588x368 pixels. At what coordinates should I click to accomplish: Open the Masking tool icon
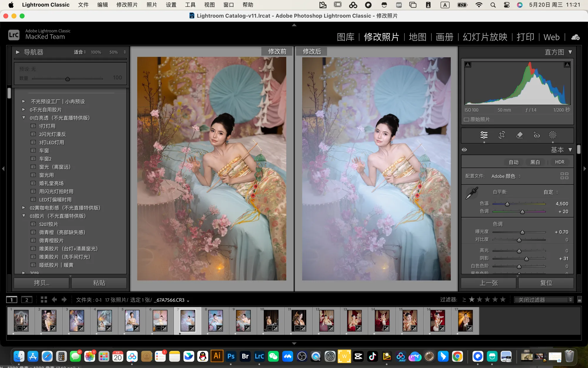tap(553, 135)
